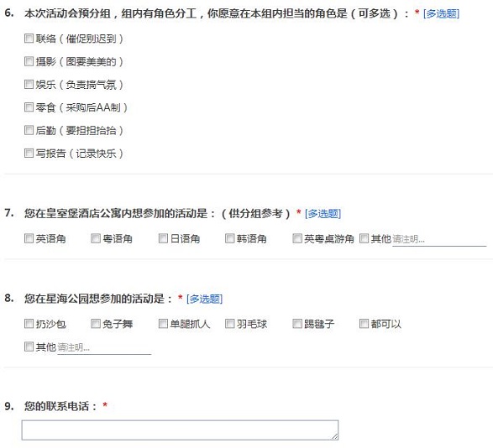This screenshot has width=493, height=448.
Task: Tick the 娱乐（负责搞气氛）checkbox
Action: click(29, 84)
